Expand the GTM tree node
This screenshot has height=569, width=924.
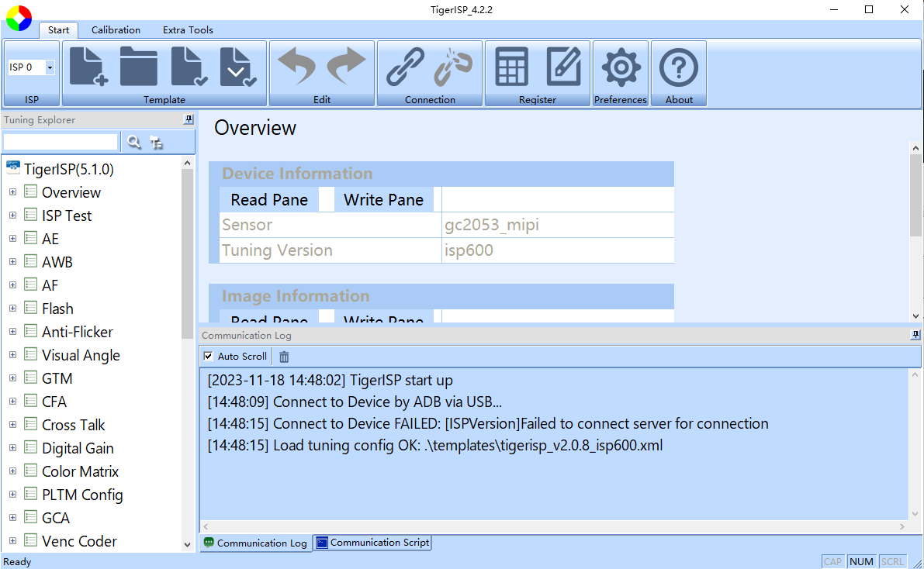(12, 378)
